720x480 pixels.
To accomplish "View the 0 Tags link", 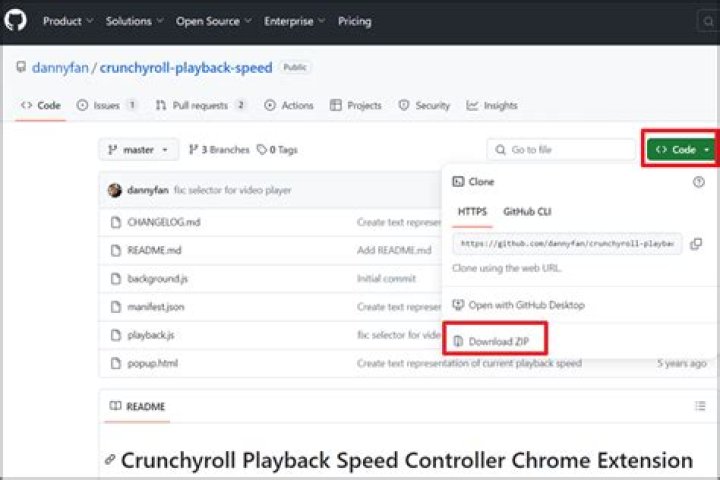I will point(277,150).
